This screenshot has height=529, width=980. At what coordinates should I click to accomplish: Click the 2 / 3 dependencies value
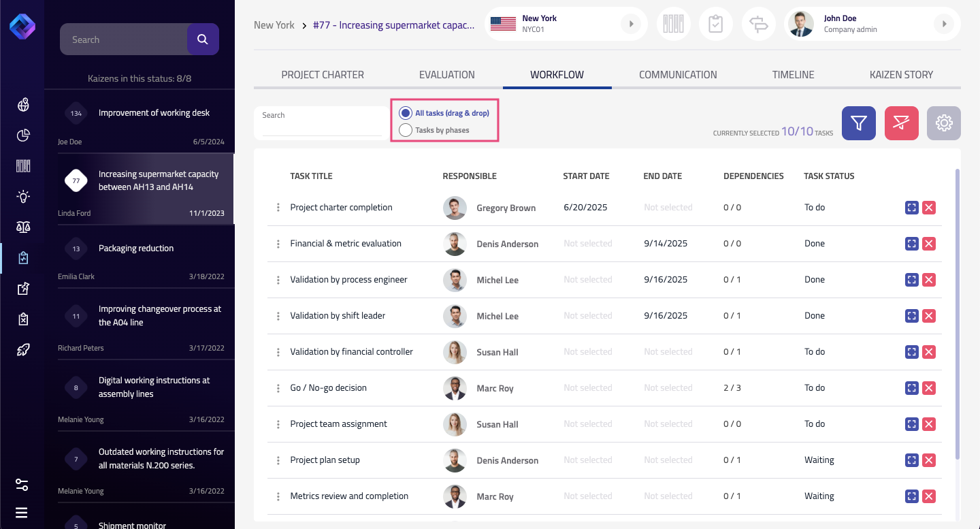coord(732,388)
